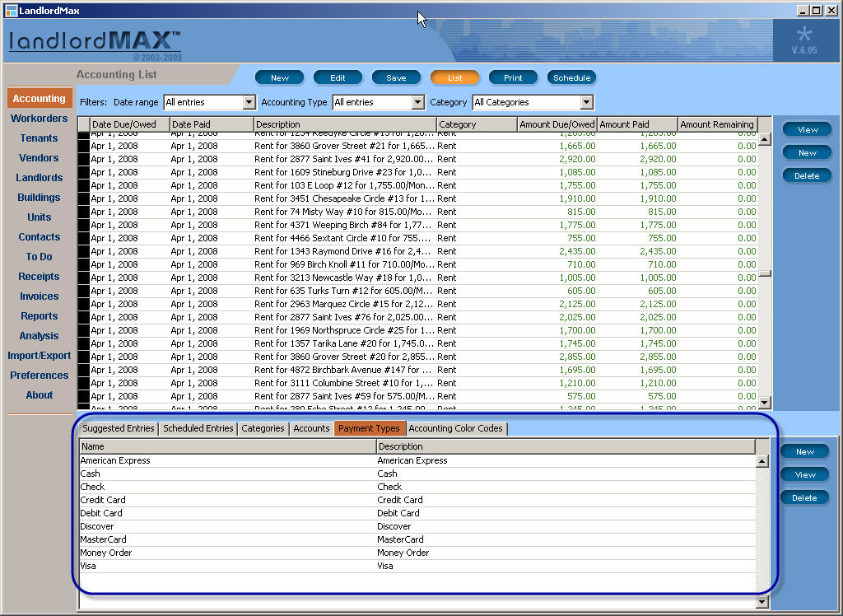Open Workorders section

click(40, 119)
